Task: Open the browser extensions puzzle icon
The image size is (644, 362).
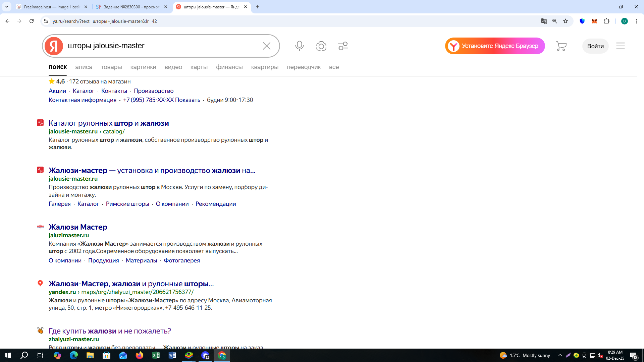Action: pos(606,21)
